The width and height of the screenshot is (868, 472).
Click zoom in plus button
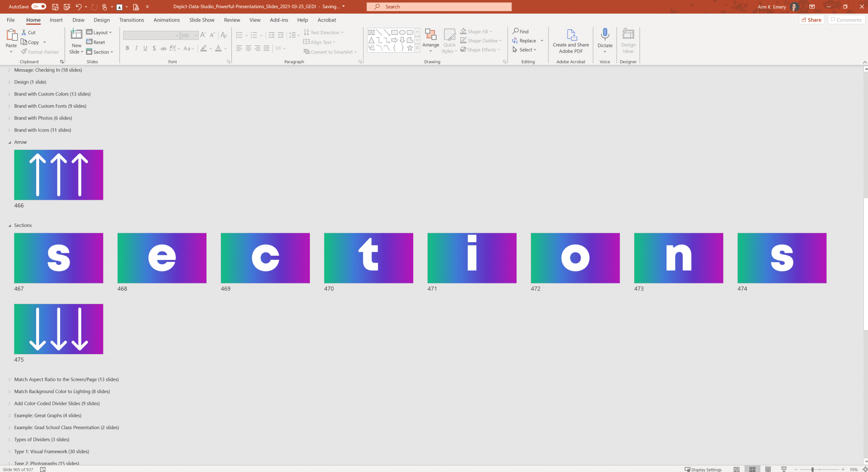coord(843,469)
